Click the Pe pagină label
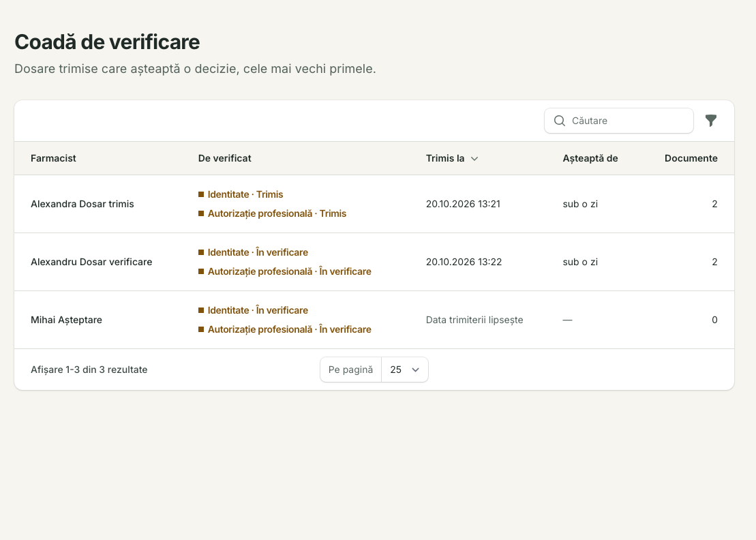Viewport: 756px width, 540px height. pyautogui.click(x=350, y=370)
